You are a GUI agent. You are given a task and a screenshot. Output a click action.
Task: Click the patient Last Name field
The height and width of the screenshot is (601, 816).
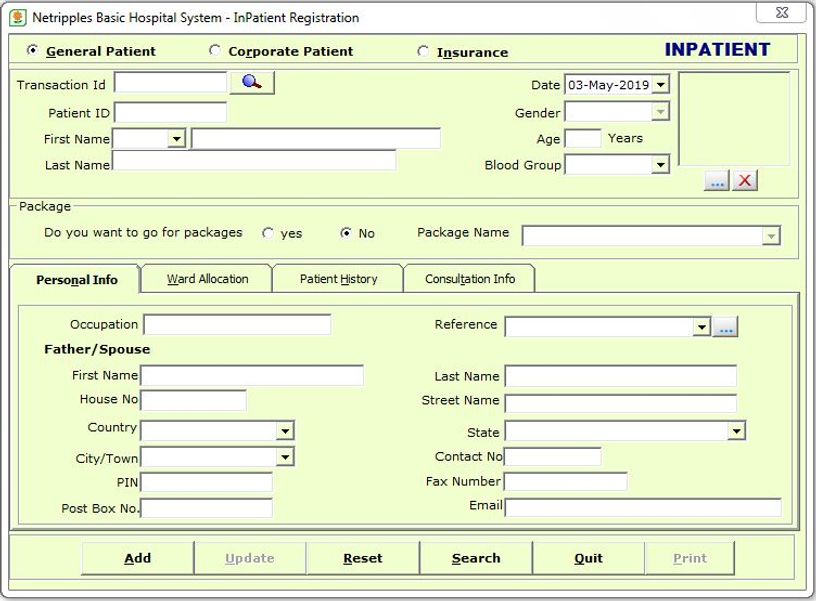click(x=254, y=160)
